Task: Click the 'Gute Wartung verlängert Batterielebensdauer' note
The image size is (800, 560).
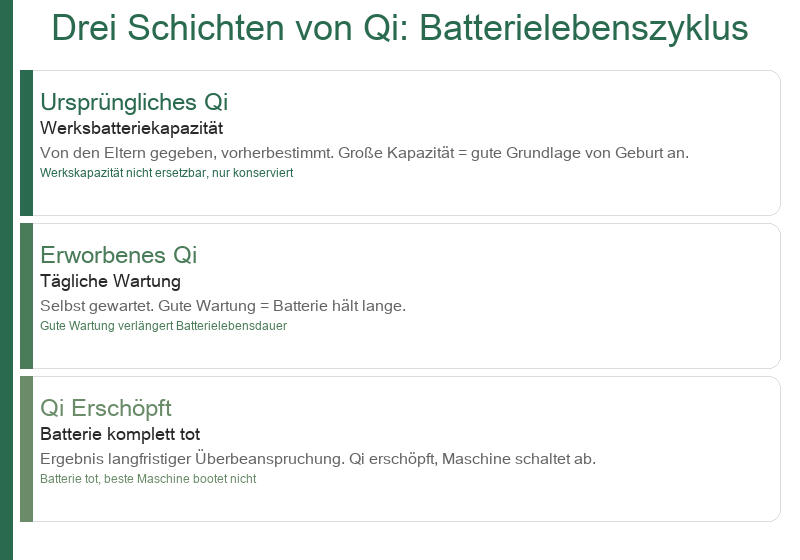Action: [x=163, y=326]
